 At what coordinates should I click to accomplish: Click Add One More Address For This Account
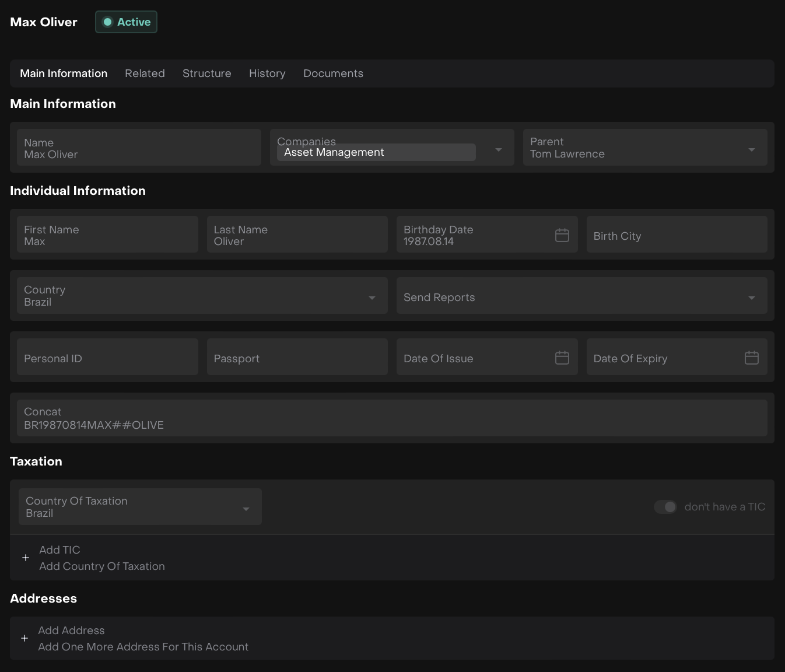pos(143,647)
